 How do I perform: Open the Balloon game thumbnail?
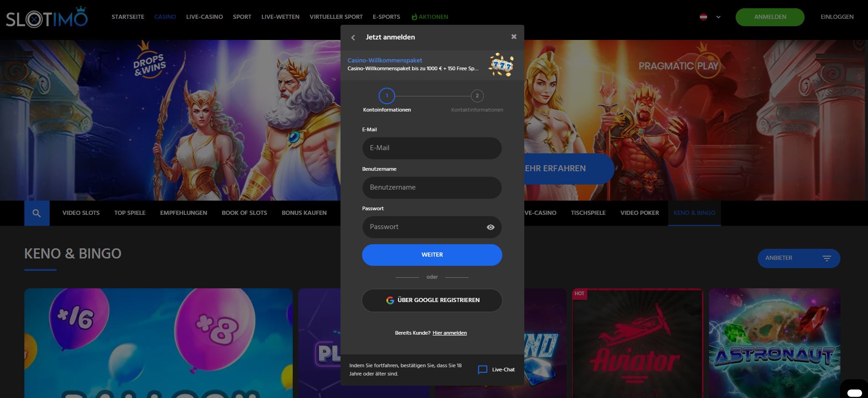[x=159, y=343]
